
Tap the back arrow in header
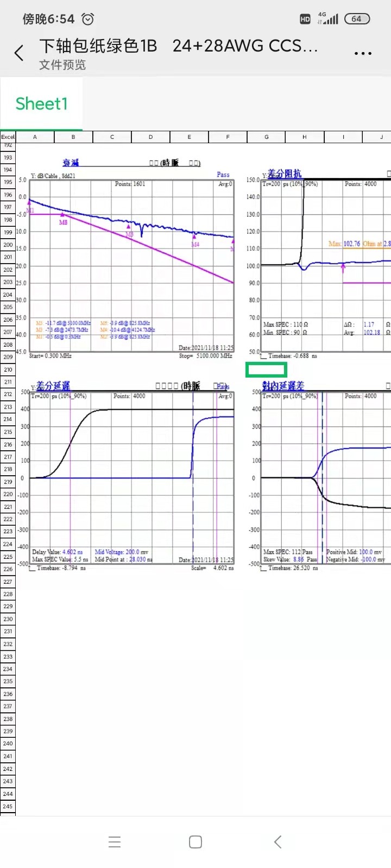click(20, 53)
